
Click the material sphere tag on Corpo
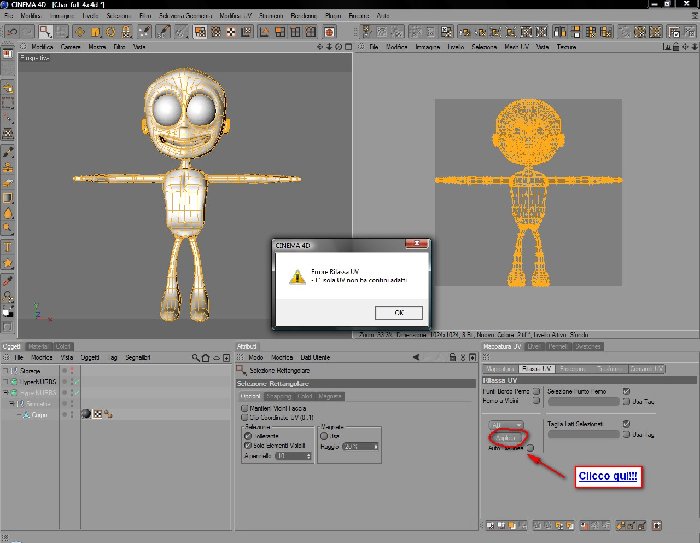tap(86, 414)
